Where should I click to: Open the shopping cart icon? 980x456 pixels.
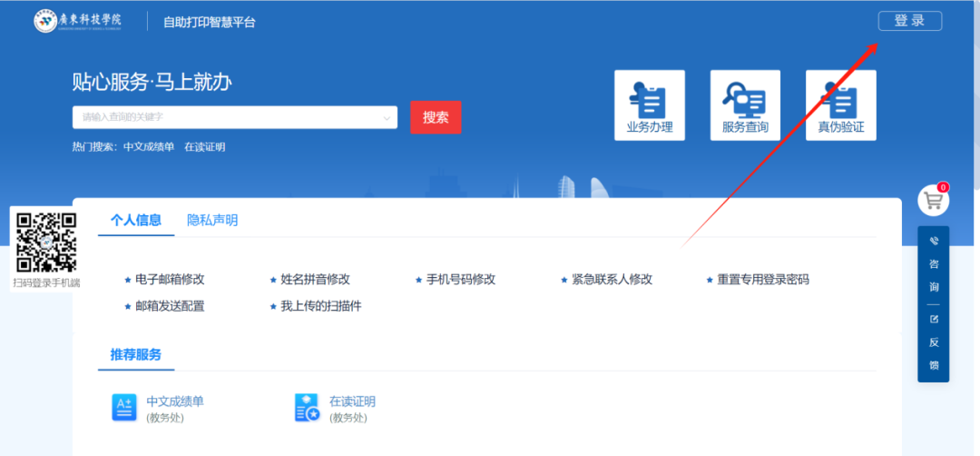[933, 201]
